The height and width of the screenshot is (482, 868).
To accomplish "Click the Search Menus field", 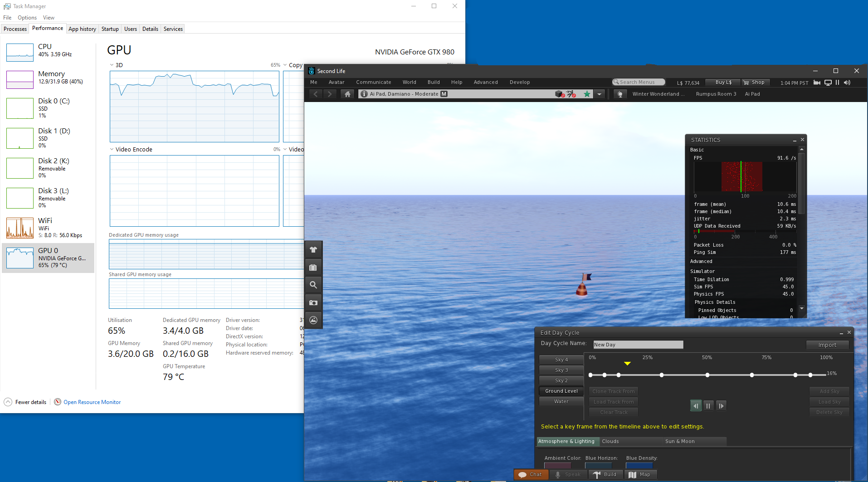I will coord(639,82).
